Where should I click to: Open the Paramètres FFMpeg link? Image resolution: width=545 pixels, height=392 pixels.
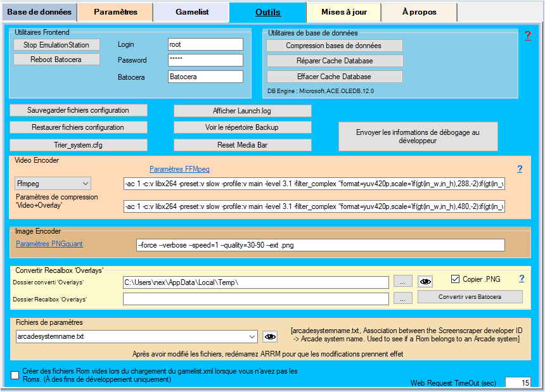[179, 169]
